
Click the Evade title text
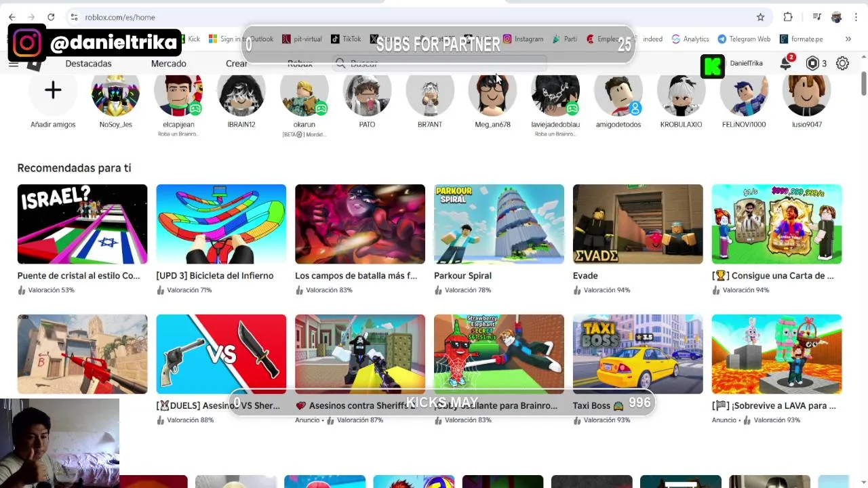click(x=585, y=275)
